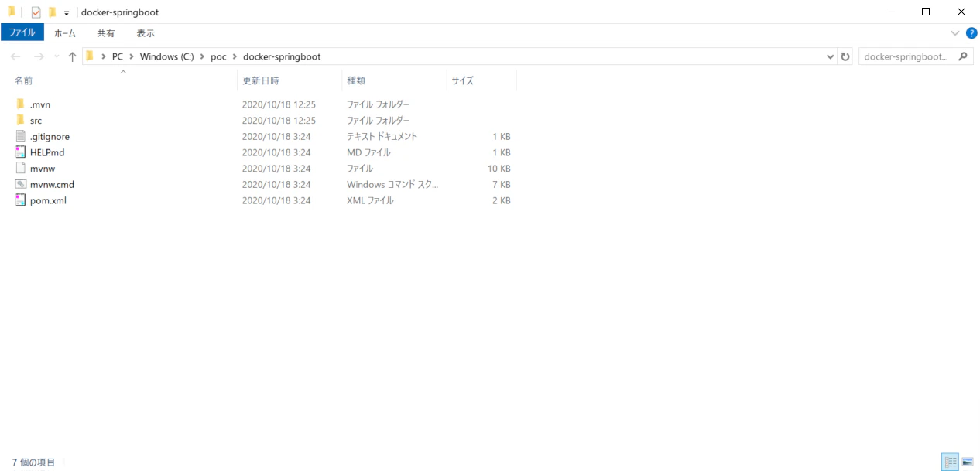Click the mvnw.cmd script file icon
980x471 pixels.
(x=20, y=184)
